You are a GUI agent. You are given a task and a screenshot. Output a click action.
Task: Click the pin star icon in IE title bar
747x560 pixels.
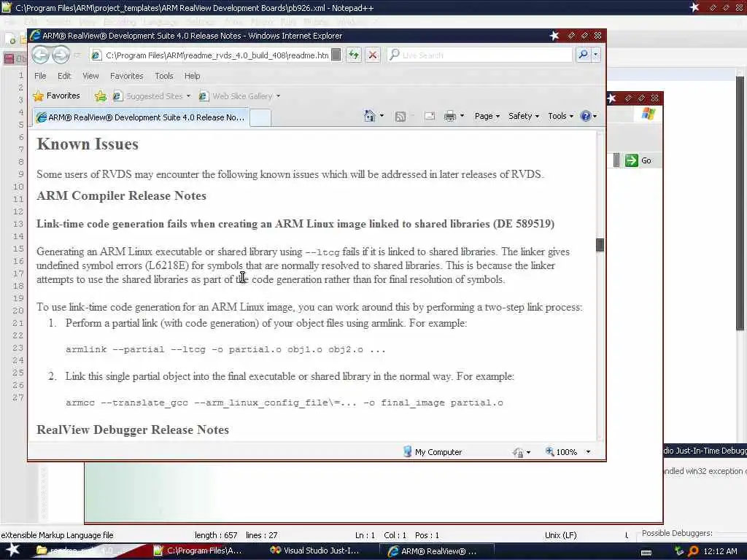click(x=554, y=36)
